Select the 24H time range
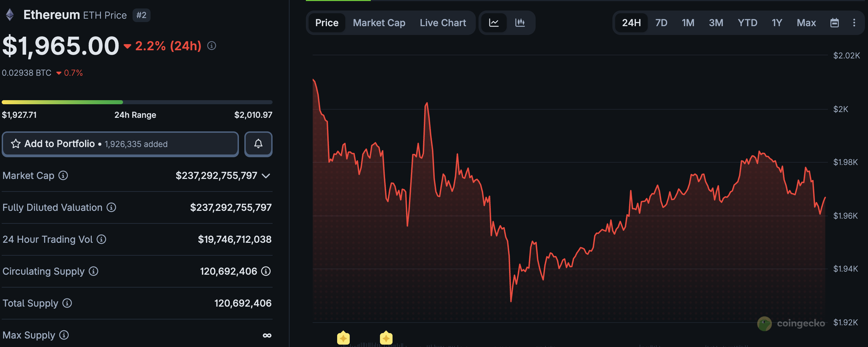The width and height of the screenshot is (868, 347). tap(631, 23)
